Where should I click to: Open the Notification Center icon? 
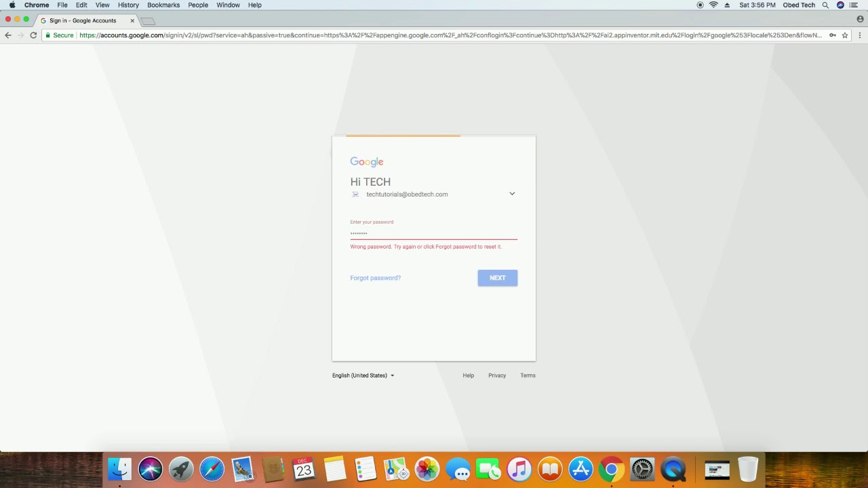click(854, 5)
